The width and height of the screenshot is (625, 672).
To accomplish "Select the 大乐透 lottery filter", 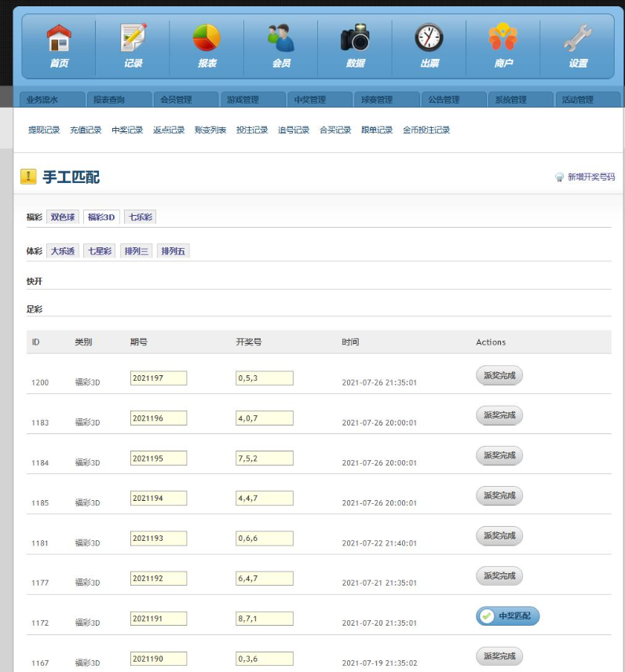I will pyautogui.click(x=63, y=250).
